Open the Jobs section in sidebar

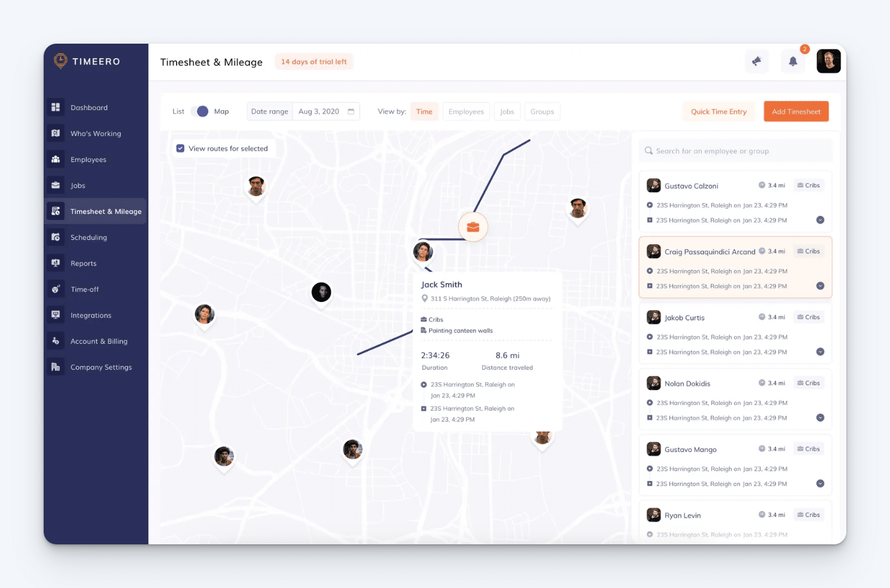[x=77, y=185]
